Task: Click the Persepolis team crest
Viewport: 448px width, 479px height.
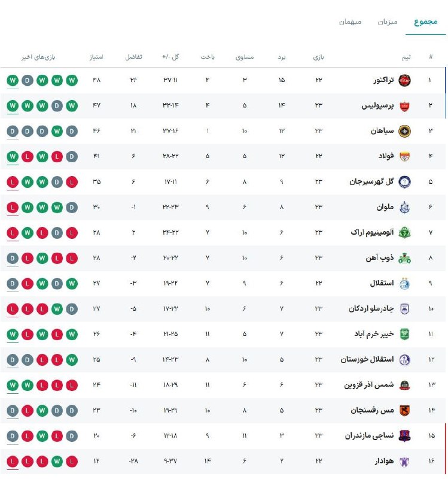Action: pos(404,106)
